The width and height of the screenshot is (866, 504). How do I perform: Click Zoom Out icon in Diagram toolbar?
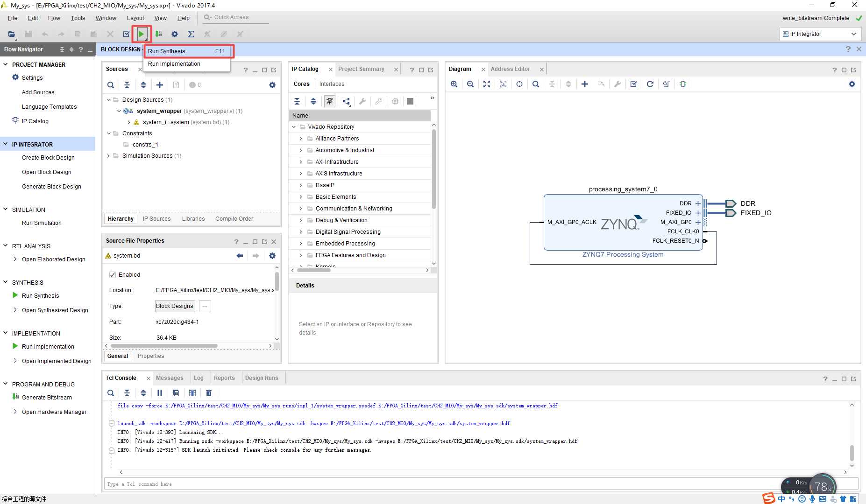[470, 84]
